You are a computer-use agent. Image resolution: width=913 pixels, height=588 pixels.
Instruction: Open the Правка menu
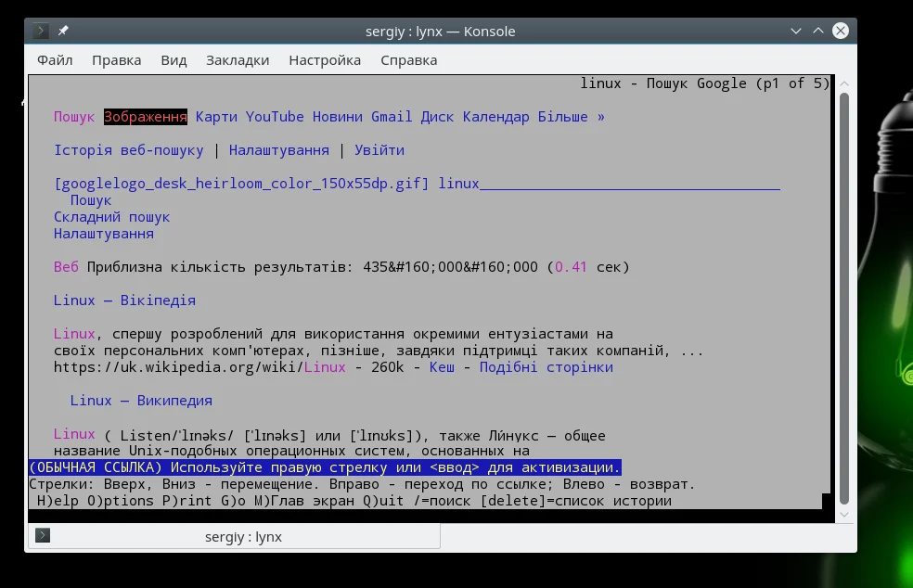pyautogui.click(x=117, y=60)
